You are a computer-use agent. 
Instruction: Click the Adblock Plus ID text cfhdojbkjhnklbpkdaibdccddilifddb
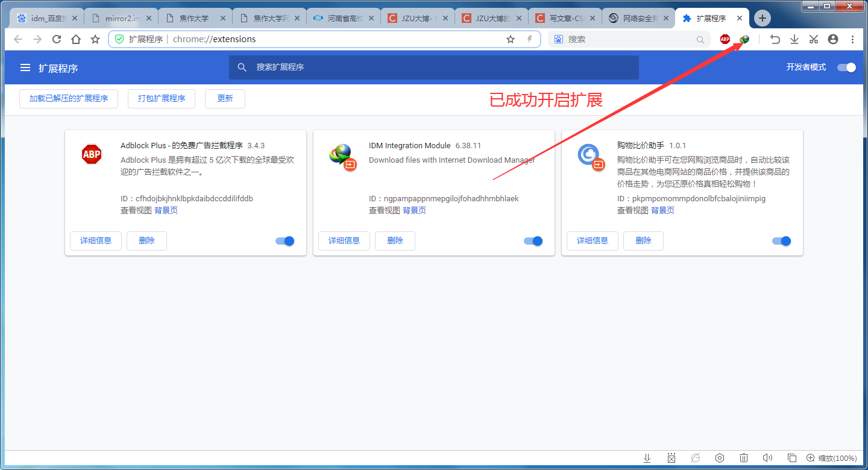[x=194, y=198]
